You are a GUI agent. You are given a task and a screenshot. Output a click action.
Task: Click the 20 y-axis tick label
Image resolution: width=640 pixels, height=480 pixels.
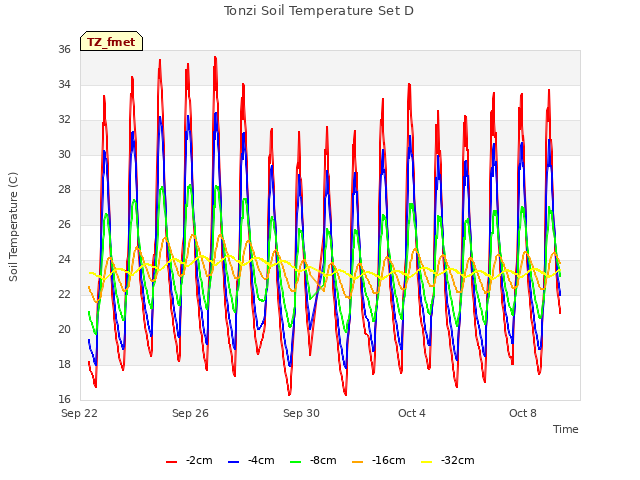click(x=64, y=329)
